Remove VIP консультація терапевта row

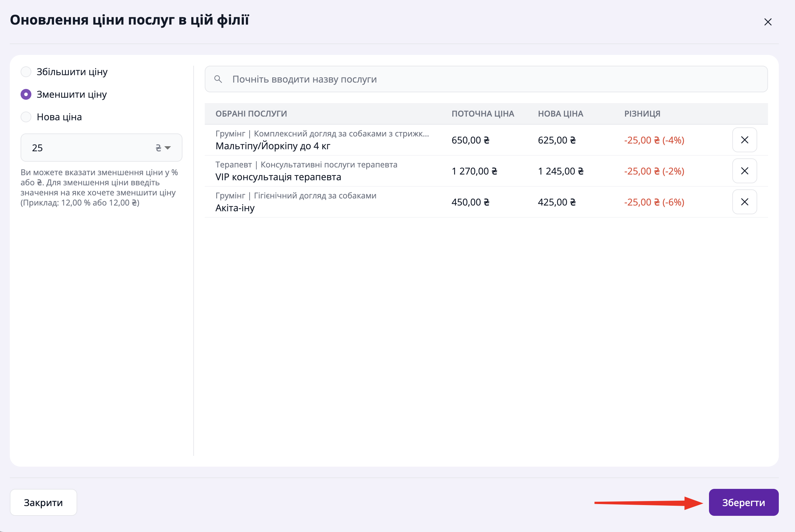coord(744,171)
